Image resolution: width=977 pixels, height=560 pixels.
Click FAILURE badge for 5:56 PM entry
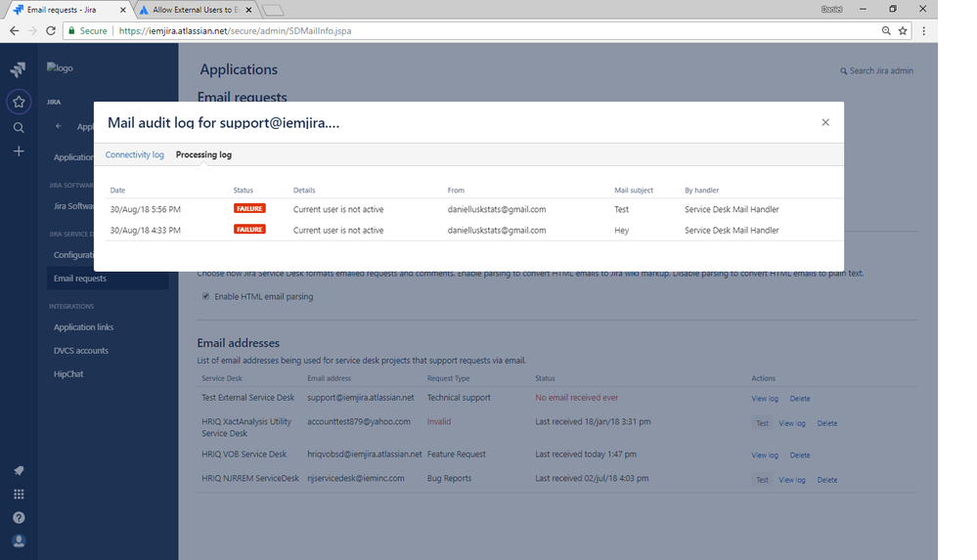(x=249, y=209)
